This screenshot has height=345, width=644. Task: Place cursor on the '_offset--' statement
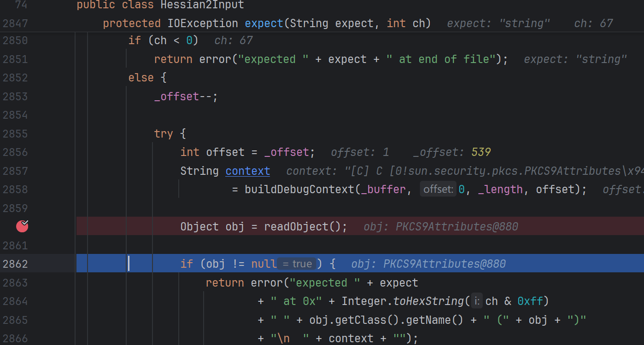(185, 97)
